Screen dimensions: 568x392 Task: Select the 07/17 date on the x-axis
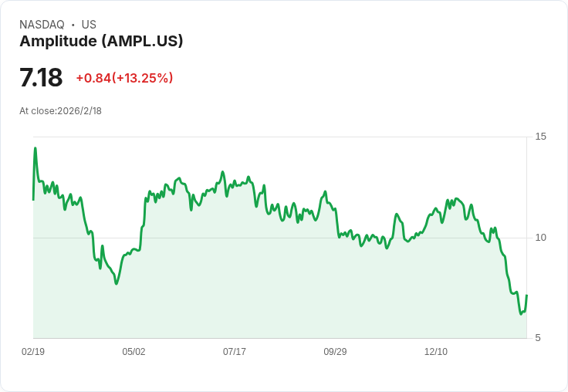[235, 352]
